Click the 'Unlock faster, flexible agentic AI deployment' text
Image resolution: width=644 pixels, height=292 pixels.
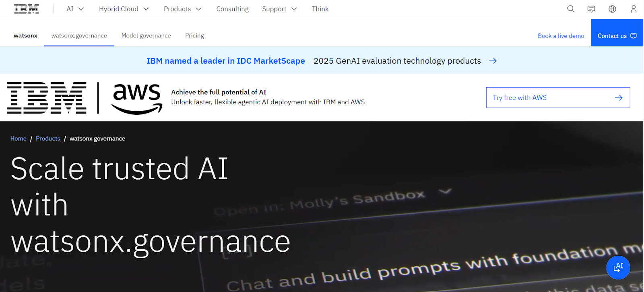[268, 102]
